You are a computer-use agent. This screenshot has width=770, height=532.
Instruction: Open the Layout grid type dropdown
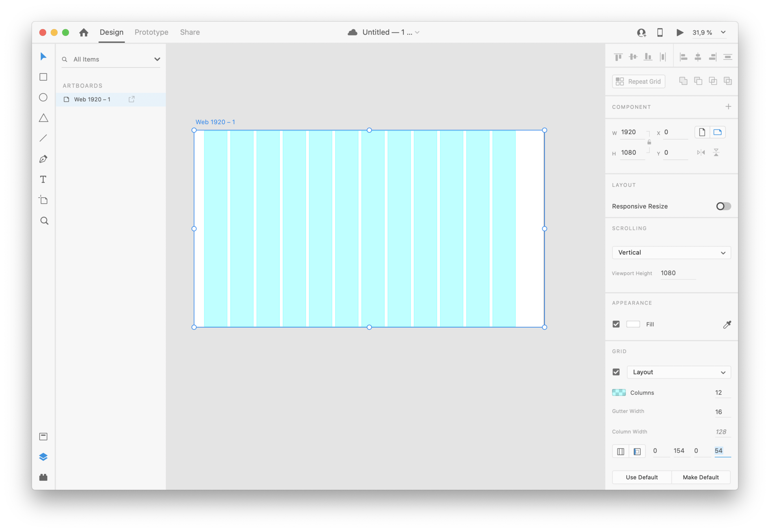pyautogui.click(x=679, y=372)
